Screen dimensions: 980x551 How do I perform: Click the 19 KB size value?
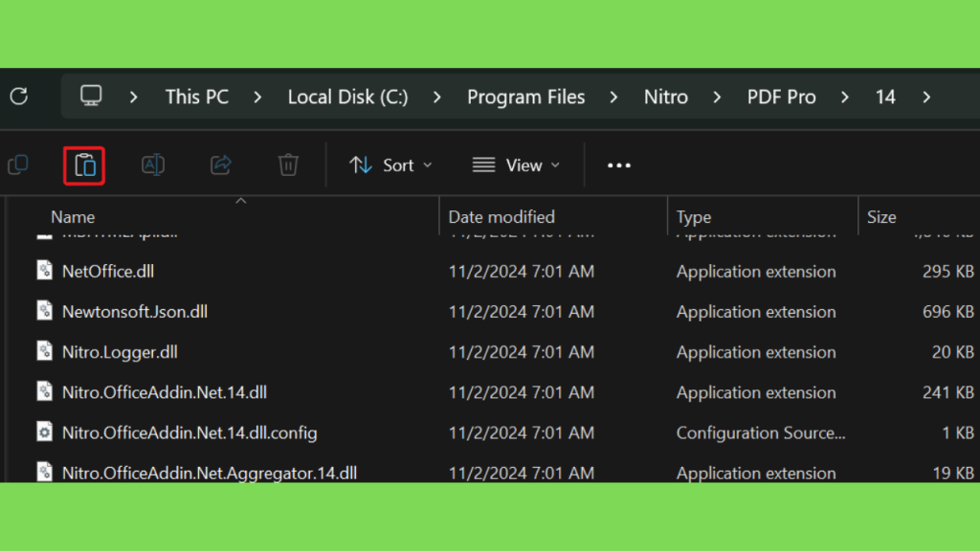pos(953,473)
